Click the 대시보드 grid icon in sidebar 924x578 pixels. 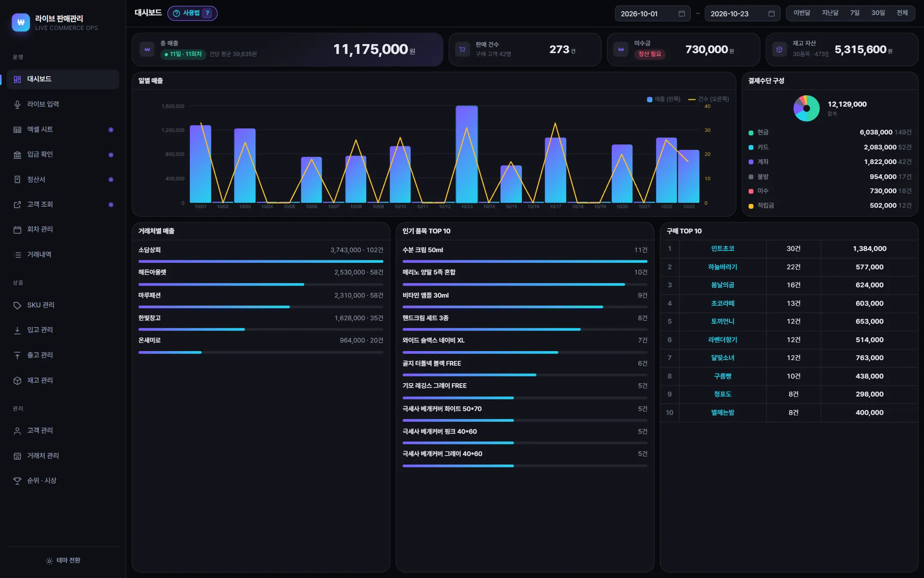click(x=17, y=79)
